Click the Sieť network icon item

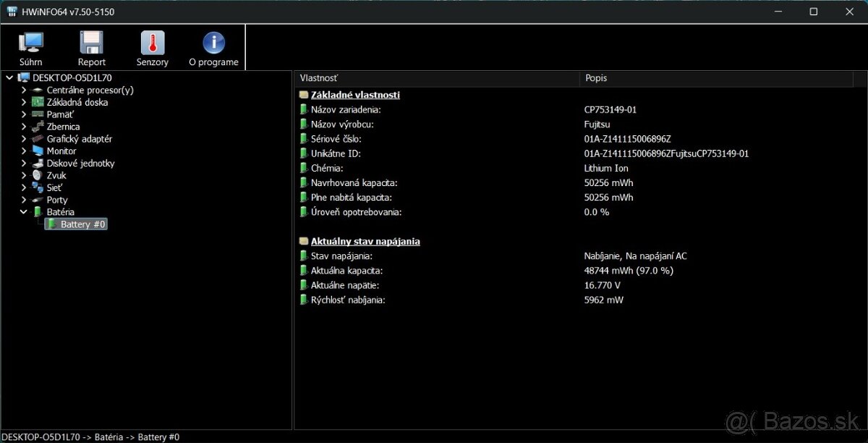(38, 187)
